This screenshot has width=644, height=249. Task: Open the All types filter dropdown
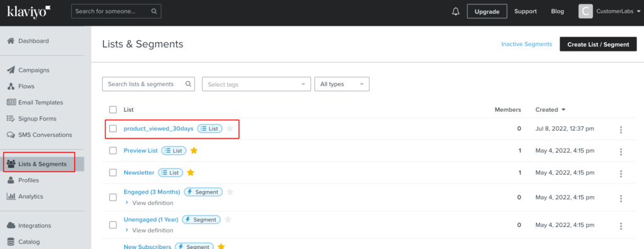[341, 84]
